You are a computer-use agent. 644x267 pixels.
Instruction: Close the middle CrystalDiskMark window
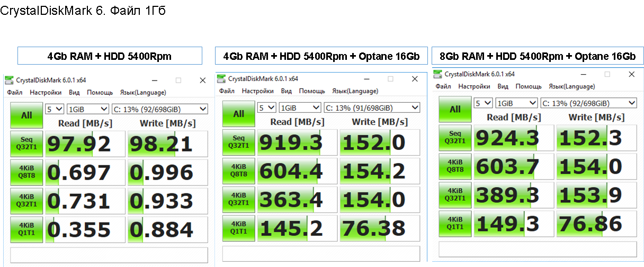tap(415, 79)
